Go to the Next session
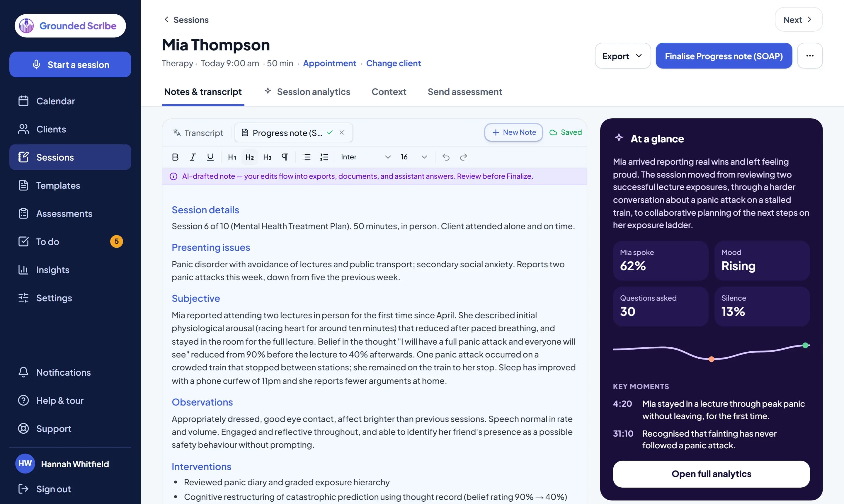844x504 pixels. pos(799,20)
